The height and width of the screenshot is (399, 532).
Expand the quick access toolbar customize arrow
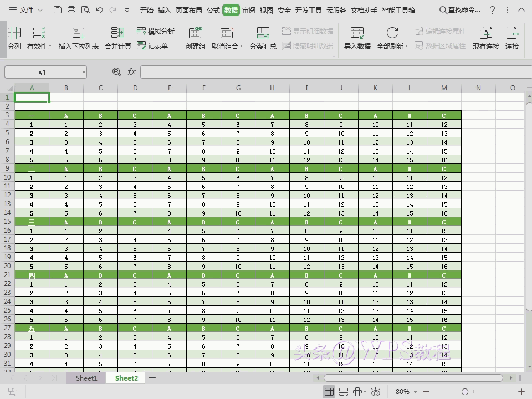point(127,10)
